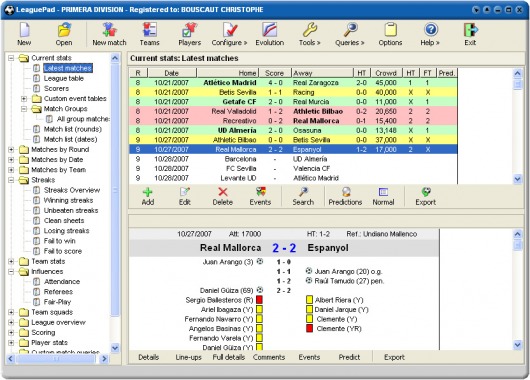
Task: Select Winning streaks tree item
Action: 68,200
